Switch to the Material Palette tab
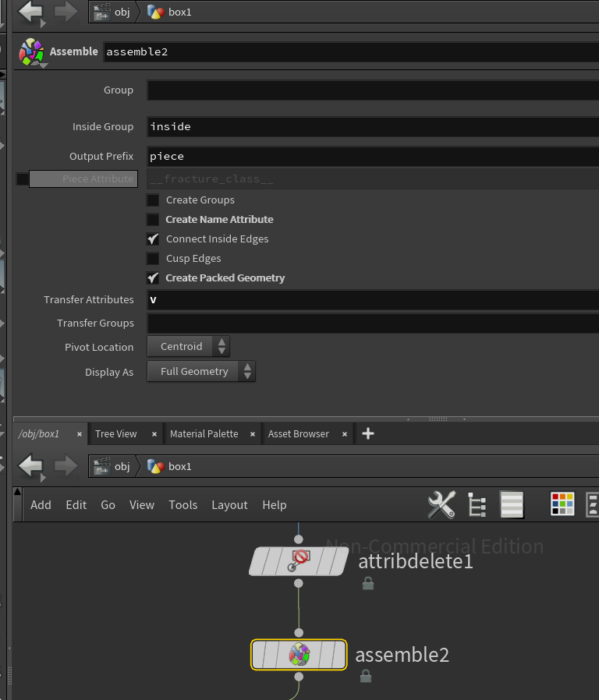This screenshot has width=599, height=700. (x=204, y=434)
